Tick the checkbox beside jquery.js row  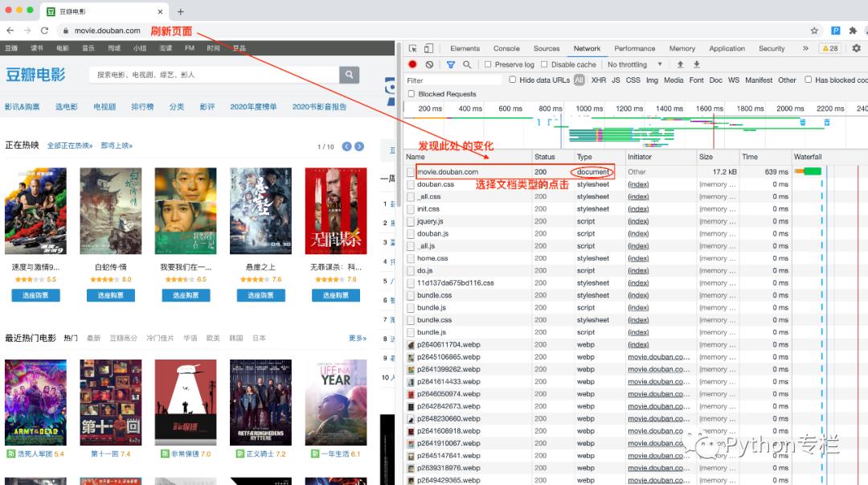[x=411, y=221]
